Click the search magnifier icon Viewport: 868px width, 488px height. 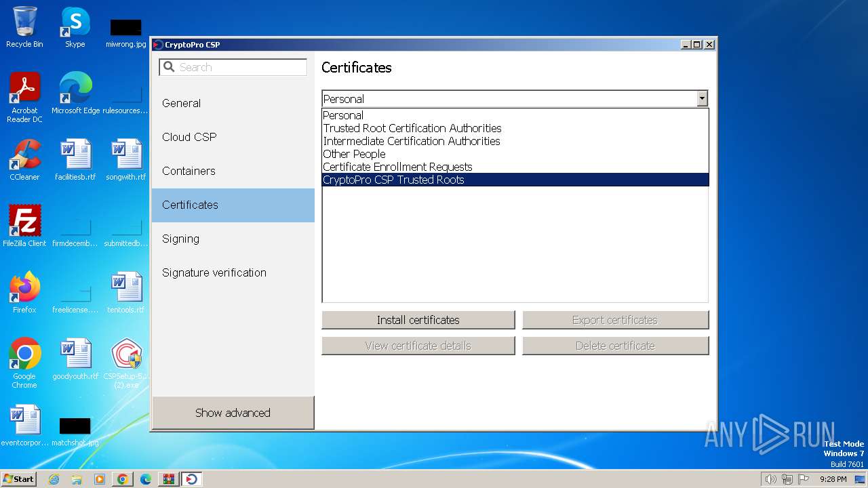tap(170, 67)
